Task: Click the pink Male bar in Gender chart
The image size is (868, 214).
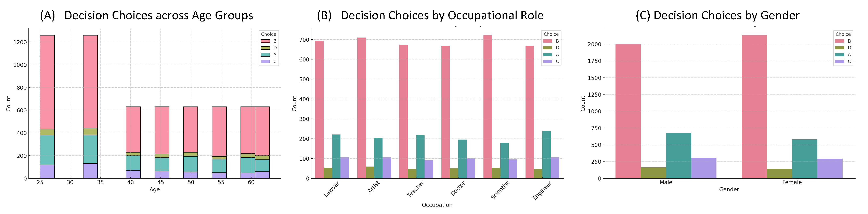Action: 628,111
